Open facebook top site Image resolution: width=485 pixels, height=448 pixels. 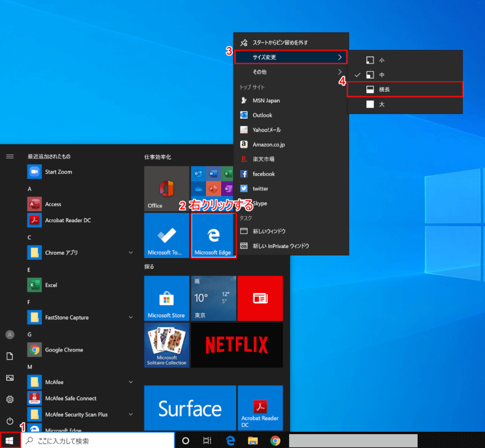pyautogui.click(x=291, y=174)
